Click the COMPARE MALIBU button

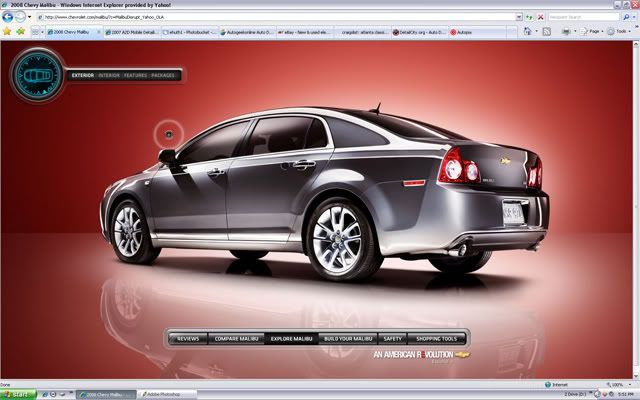[x=236, y=338]
